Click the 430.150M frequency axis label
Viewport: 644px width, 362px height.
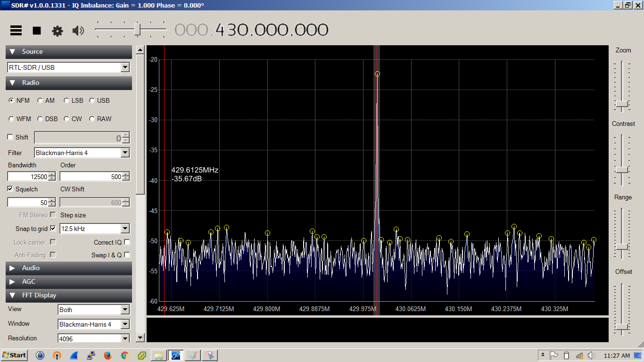pos(458,309)
